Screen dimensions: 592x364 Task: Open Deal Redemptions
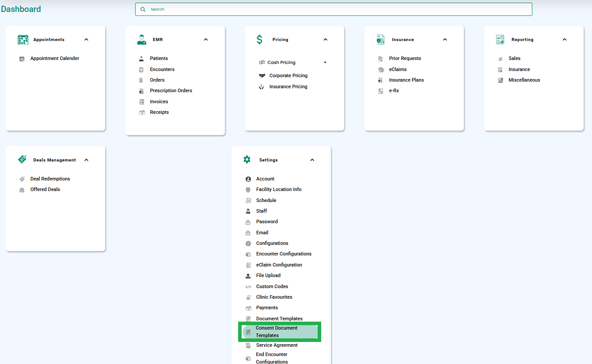click(x=50, y=179)
